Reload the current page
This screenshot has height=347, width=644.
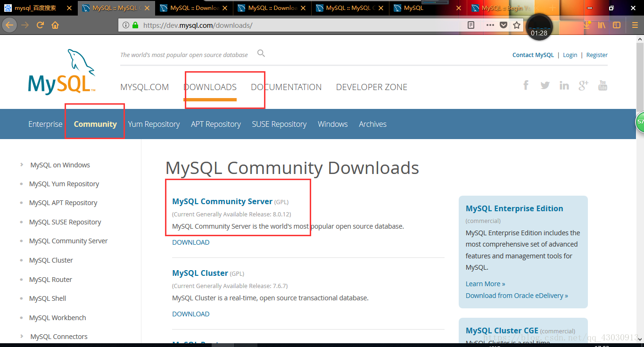click(x=40, y=25)
